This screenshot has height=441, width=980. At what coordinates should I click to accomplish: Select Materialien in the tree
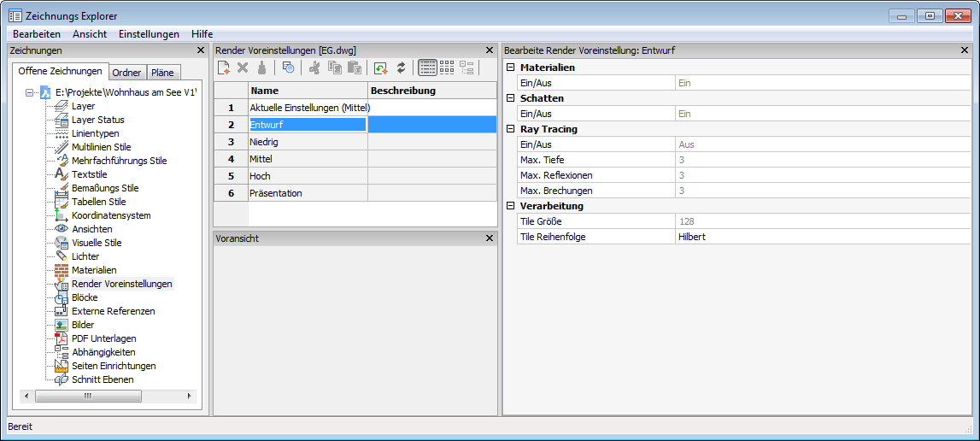(94, 270)
